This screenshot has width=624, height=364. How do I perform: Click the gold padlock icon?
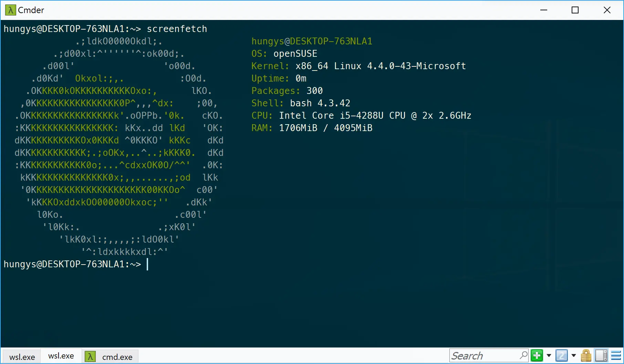click(586, 355)
